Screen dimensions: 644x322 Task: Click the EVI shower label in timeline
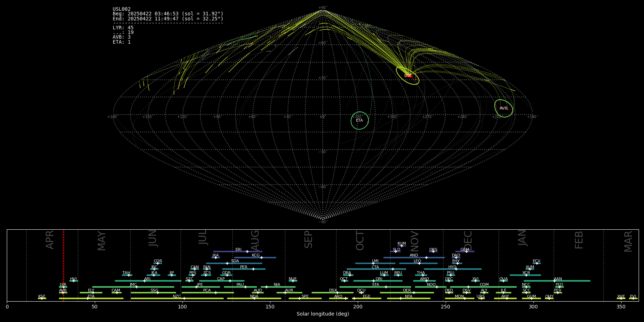click(633, 296)
